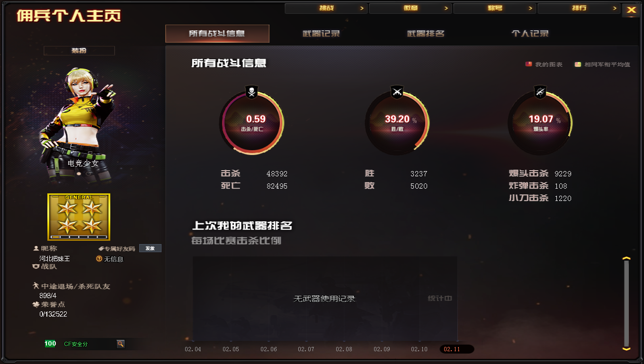This screenshot has width=644, height=364.
Task: Click the 电竞少女 character portrait
Action: (x=79, y=126)
